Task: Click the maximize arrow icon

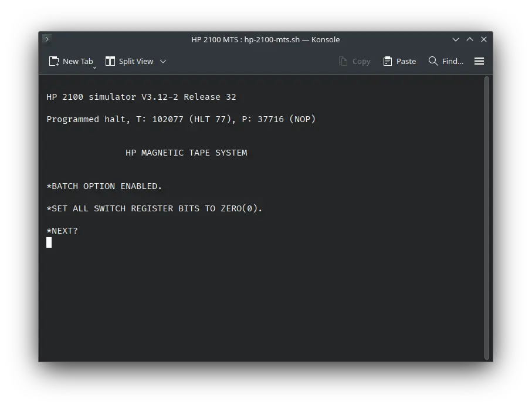Action: coord(470,39)
